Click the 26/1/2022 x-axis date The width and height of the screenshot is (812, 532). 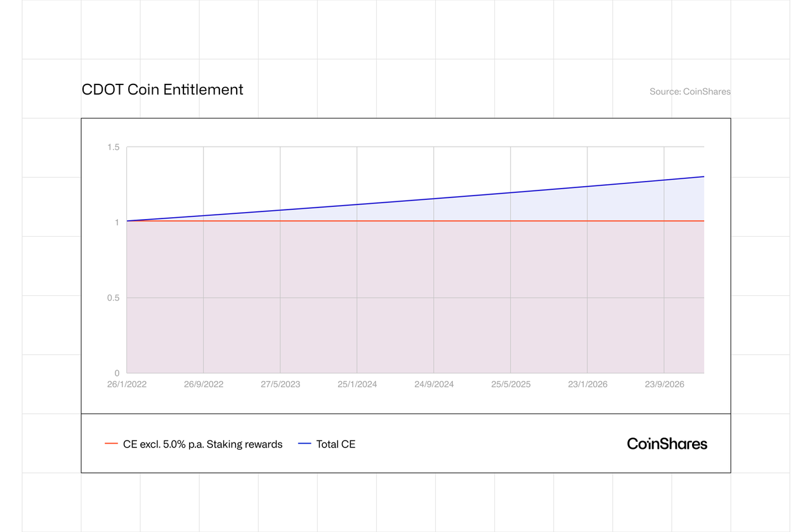pyautogui.click(x=127, y=384)
